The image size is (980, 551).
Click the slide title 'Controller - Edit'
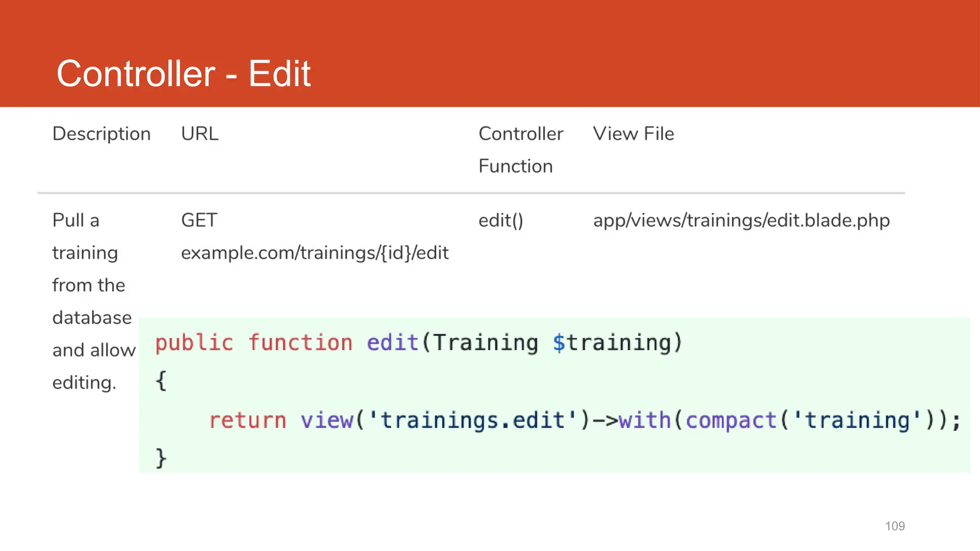(x=184, y=74)
